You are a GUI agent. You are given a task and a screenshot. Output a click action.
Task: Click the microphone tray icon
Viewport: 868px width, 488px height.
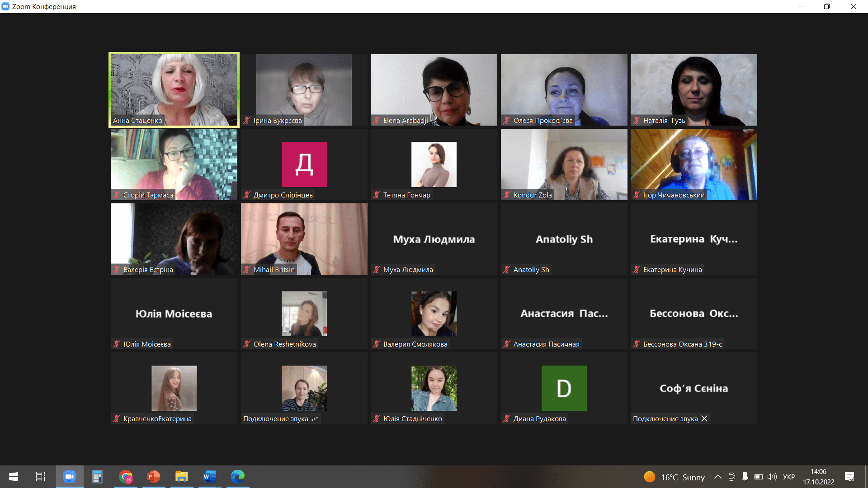coord(745,477)
